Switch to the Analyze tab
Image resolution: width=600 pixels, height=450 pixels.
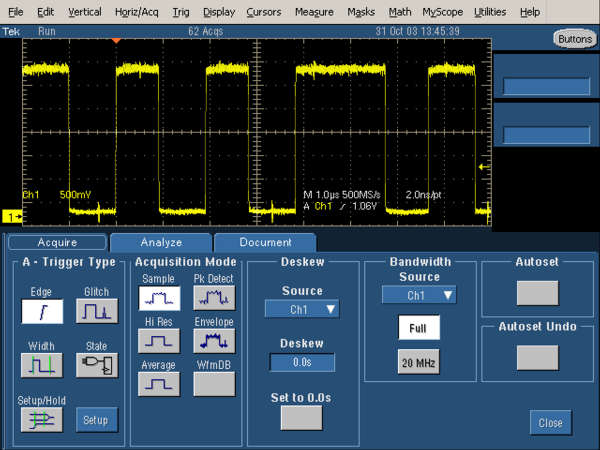tap(161, 242)
